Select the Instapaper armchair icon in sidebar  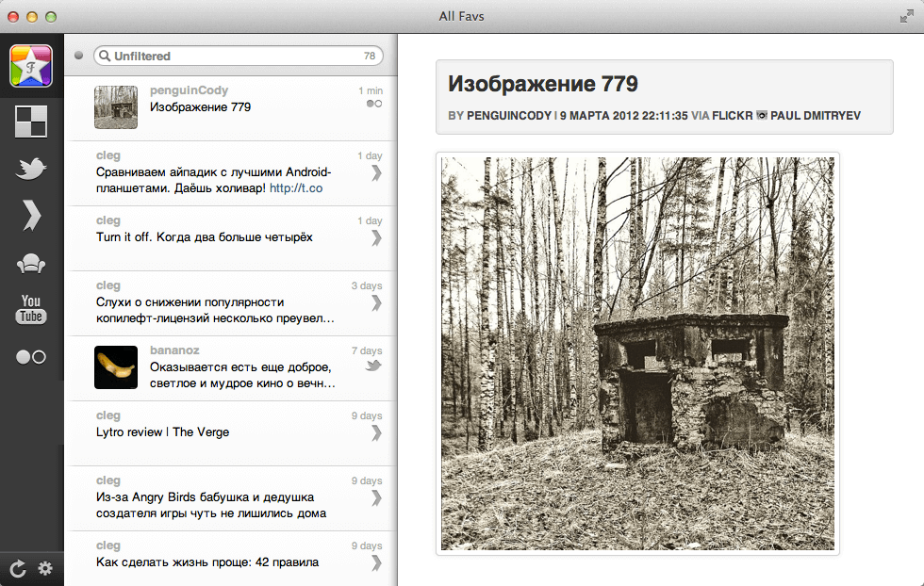(31, 263)
